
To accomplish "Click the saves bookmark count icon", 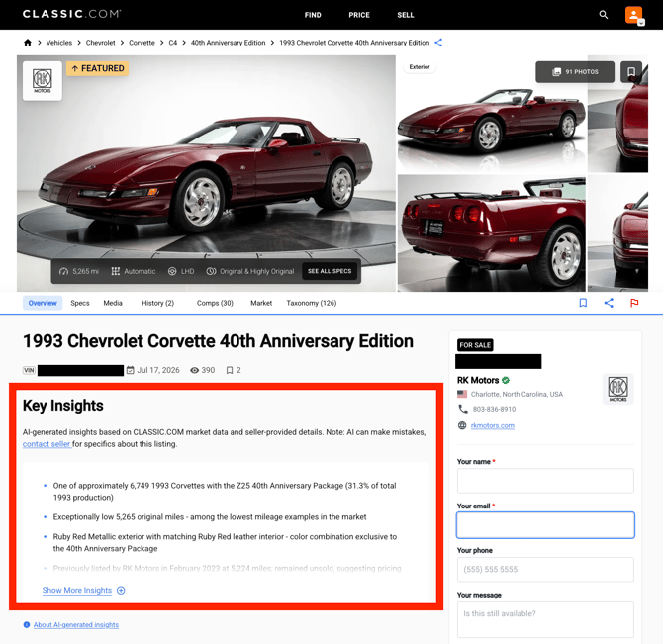I will pyautogui.click(x=230, y=370).
